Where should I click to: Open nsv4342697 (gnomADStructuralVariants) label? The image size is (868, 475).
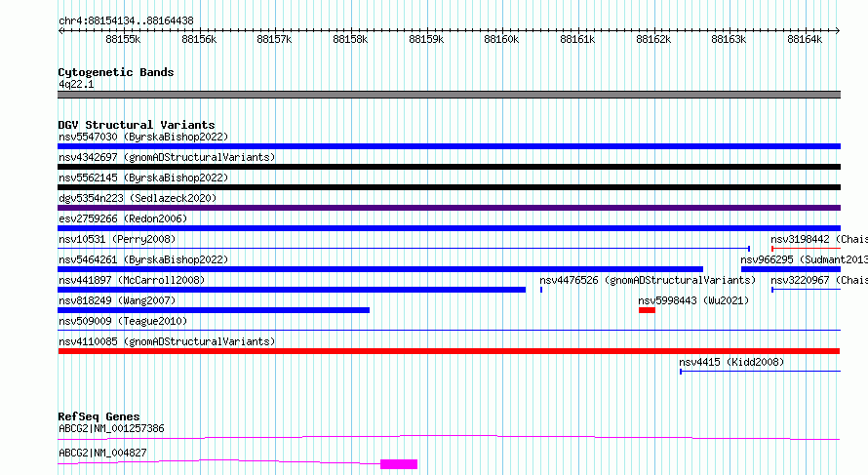coord(167,157)
